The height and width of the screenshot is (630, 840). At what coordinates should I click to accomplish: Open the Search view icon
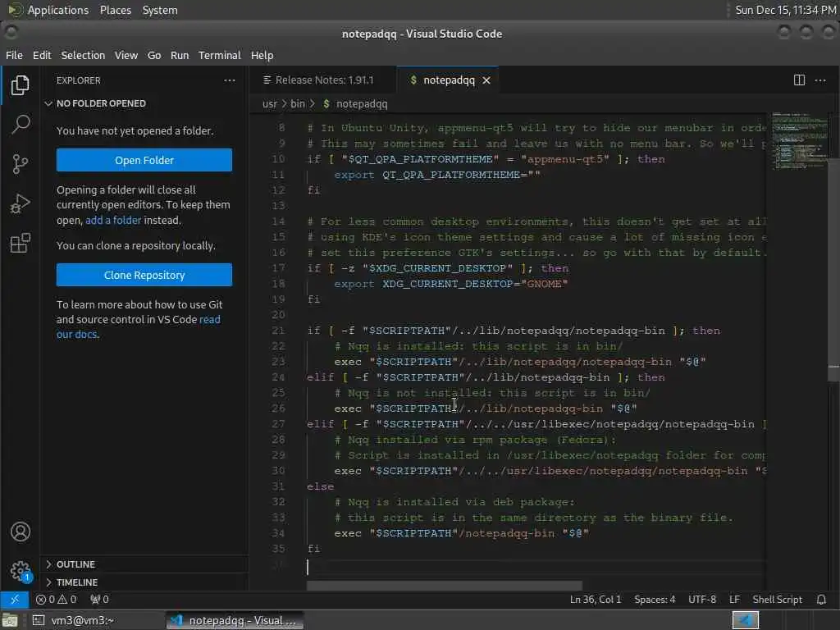click(x=20, y=125)
